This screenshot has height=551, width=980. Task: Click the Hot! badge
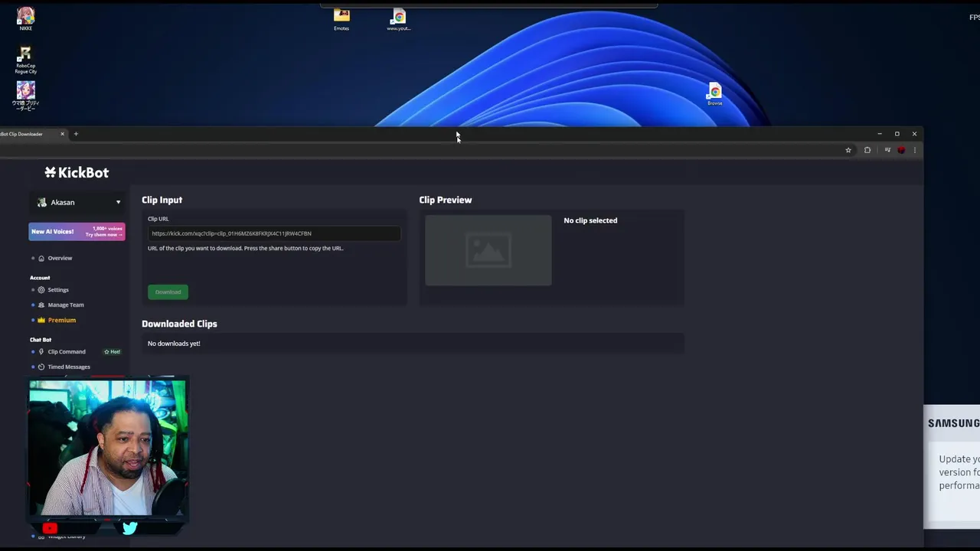(x=113, y=352)
